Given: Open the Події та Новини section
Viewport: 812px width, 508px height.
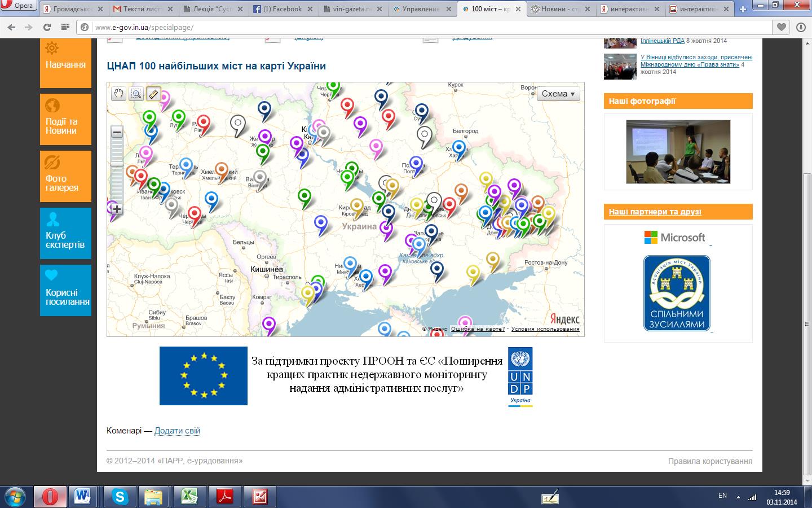Looking at the screenshot, I should [65, 119].
